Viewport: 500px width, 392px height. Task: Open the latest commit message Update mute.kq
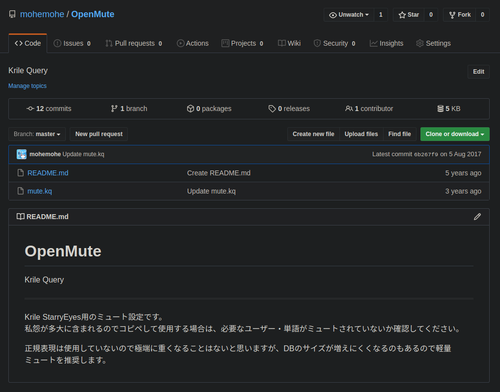pos(83,154)
